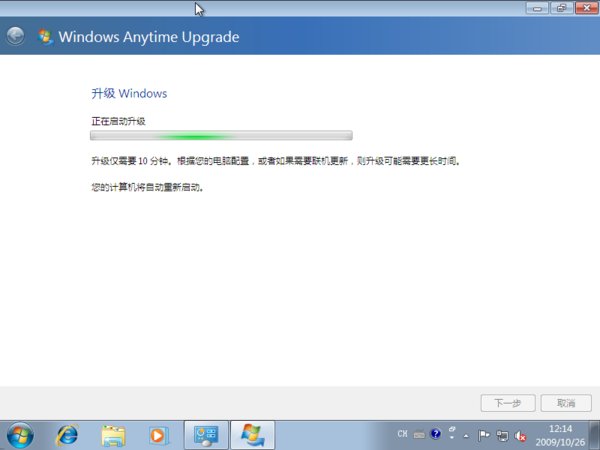The image size is (600, 450).
Task: Click the text about upgrade taking 10 分钟
Action: click(276, 161)
